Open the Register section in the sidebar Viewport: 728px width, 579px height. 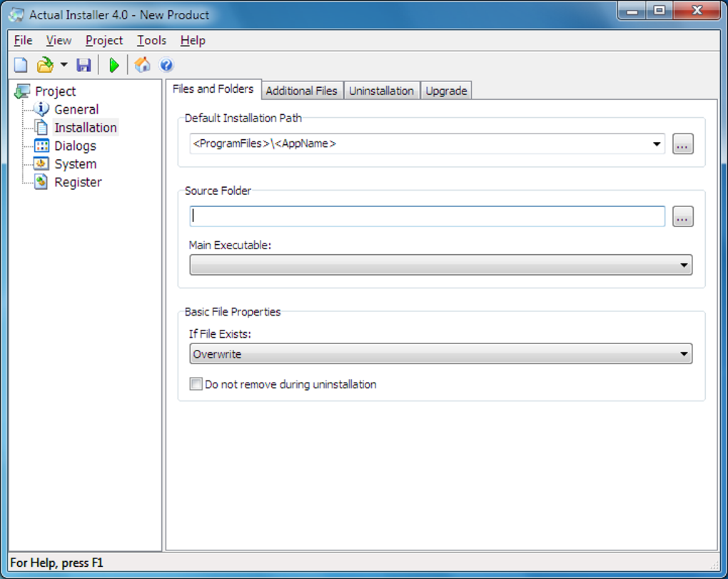(78, 182)
